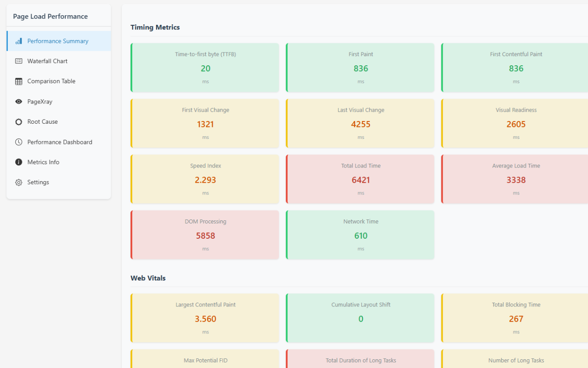Show the Metrics Info page

(x=59, y=162)
